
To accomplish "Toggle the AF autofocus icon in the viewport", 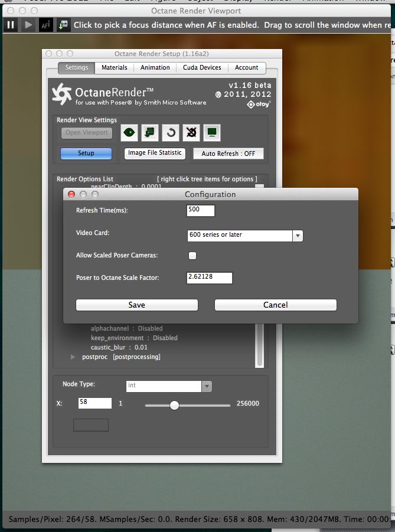I will 46,25.
